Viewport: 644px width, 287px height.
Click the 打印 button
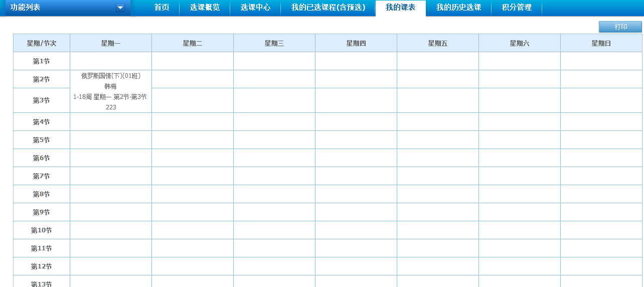pyautogui.click(x=620, y=27)
